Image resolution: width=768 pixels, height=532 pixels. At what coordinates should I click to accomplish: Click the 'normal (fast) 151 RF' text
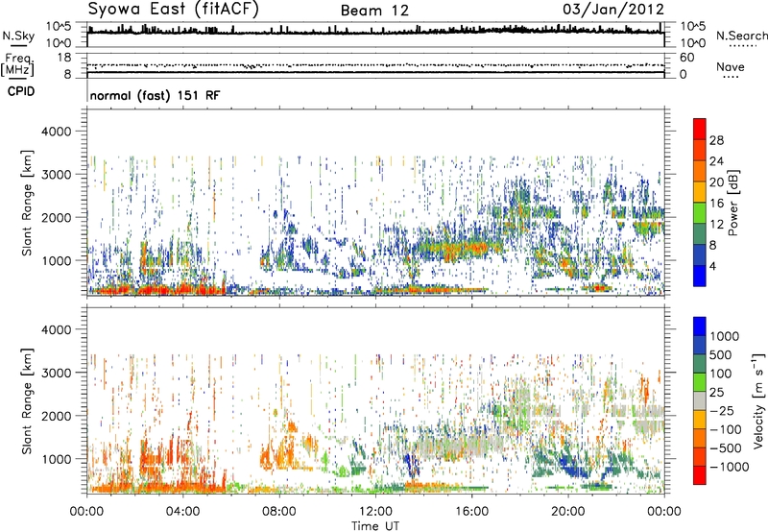pos(155,95)
